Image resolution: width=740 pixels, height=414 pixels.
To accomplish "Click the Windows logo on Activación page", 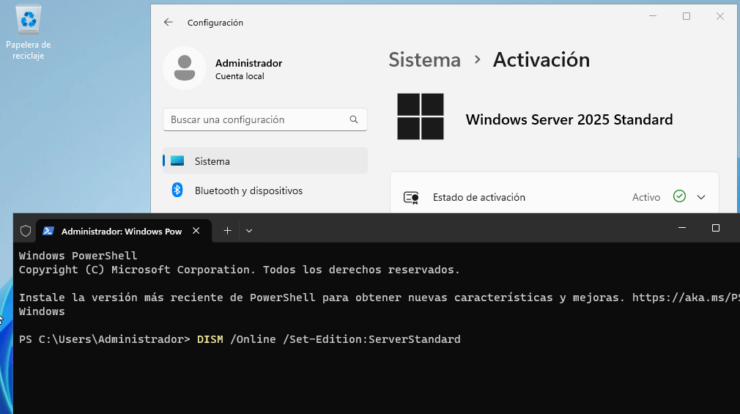I will [420, 117].
